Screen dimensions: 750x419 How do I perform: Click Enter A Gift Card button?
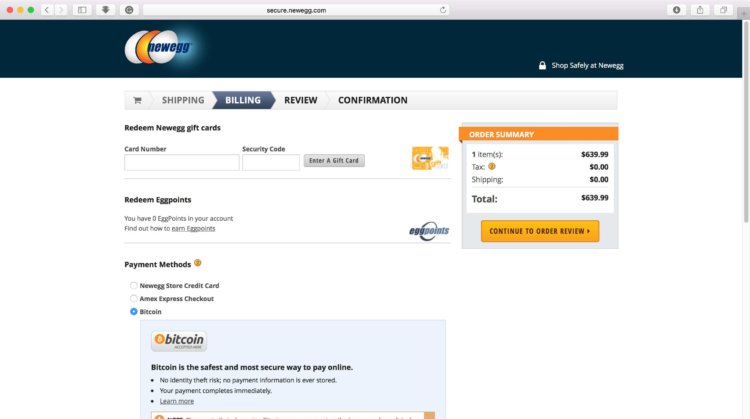coord(334,161)
